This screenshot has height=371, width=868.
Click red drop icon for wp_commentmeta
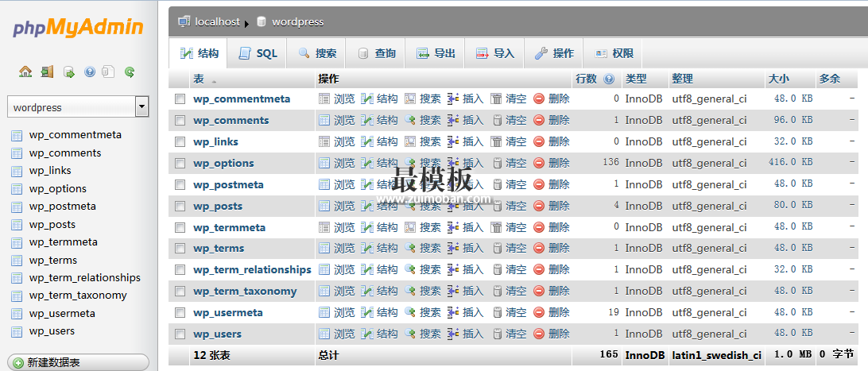[x=539, y=99]
